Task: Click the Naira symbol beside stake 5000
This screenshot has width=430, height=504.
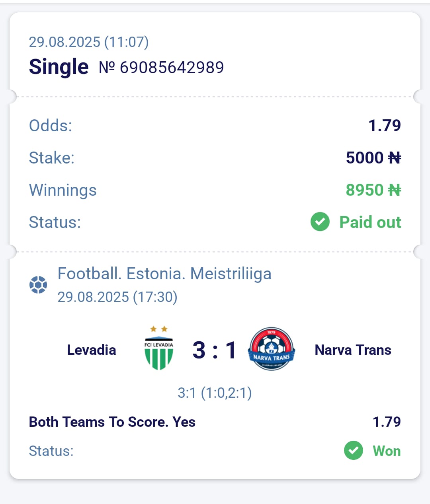Action: (395, 158)
